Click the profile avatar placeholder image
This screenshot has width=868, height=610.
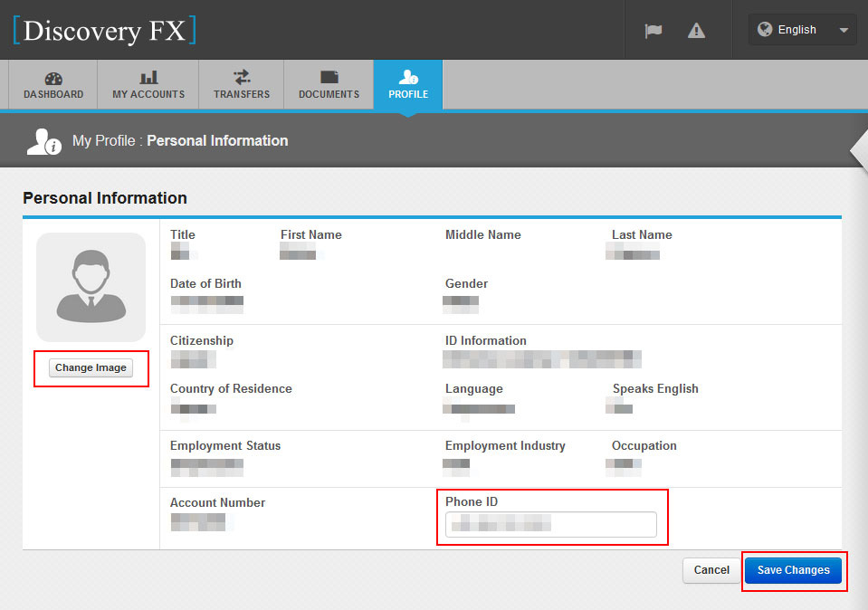click(91, 287)
